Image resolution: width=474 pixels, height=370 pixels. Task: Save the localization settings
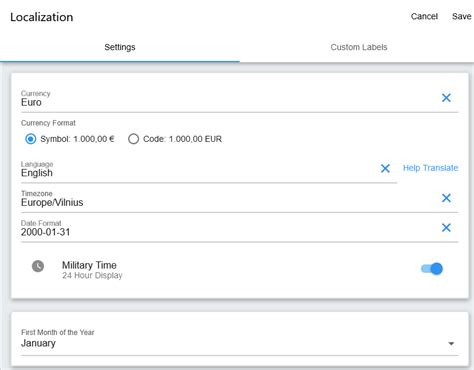pos(461,16)
